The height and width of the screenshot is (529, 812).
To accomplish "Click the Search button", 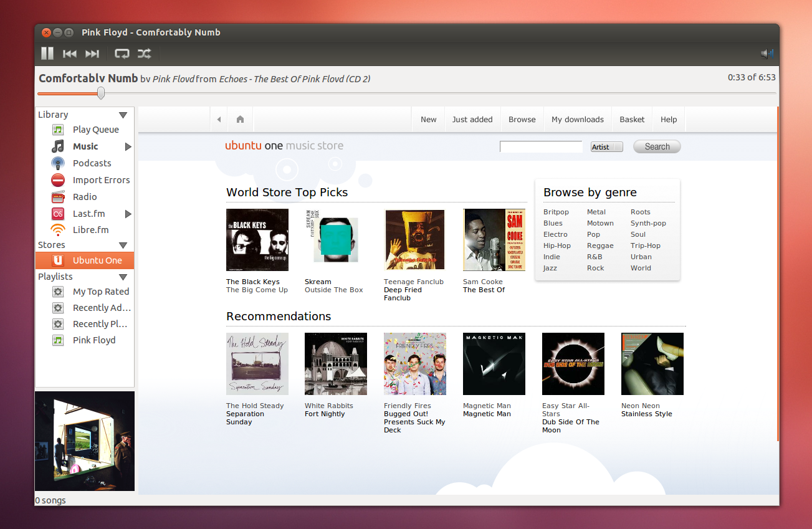I will [656, 146].
